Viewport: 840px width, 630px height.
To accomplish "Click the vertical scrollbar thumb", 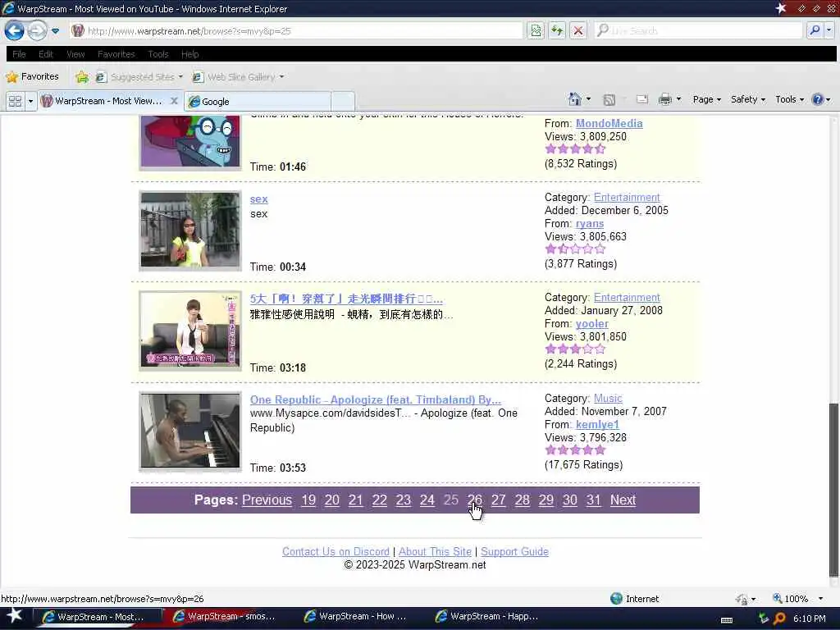I will pos(833,491).
